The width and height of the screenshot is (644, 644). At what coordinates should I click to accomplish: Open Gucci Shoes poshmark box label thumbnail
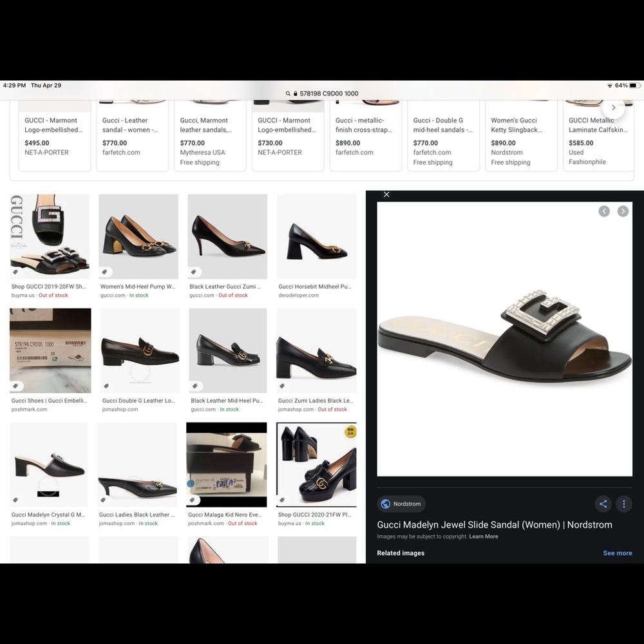50,351
